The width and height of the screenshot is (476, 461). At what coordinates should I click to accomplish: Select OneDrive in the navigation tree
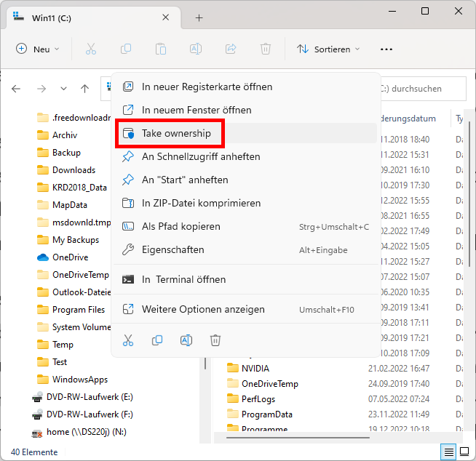point(70,257)
